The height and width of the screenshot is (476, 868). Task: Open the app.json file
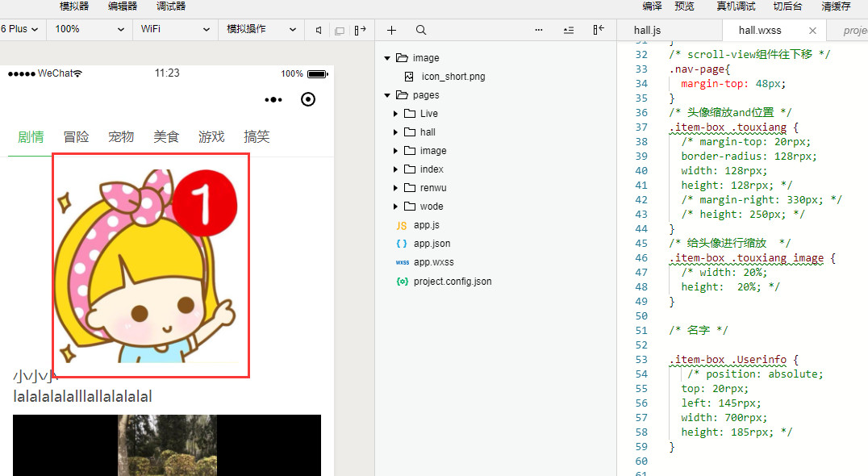432,244
